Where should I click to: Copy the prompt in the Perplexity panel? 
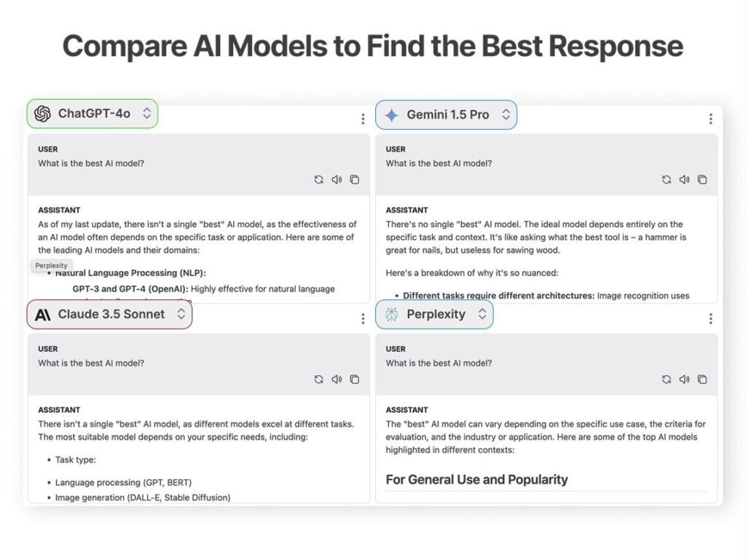coord(702,379)
